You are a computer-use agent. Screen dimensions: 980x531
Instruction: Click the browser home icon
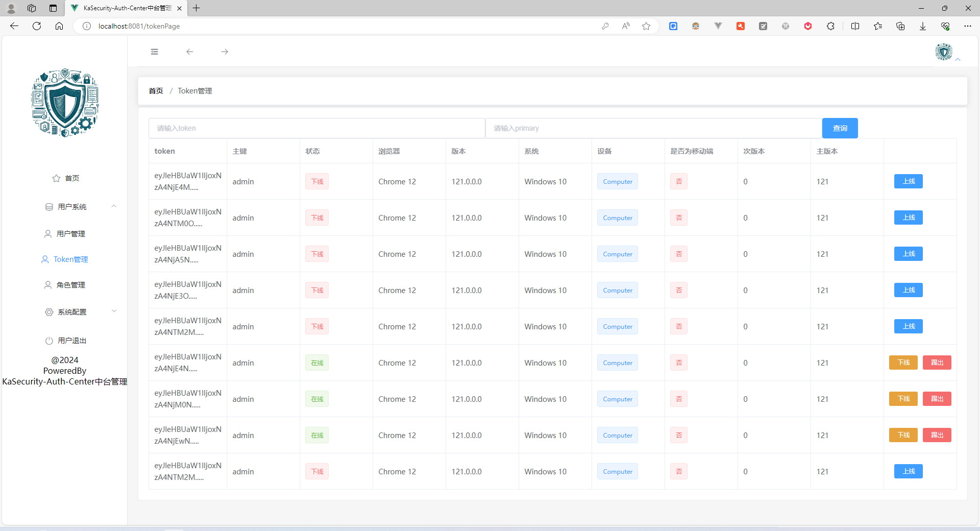[x=59, y=26]
